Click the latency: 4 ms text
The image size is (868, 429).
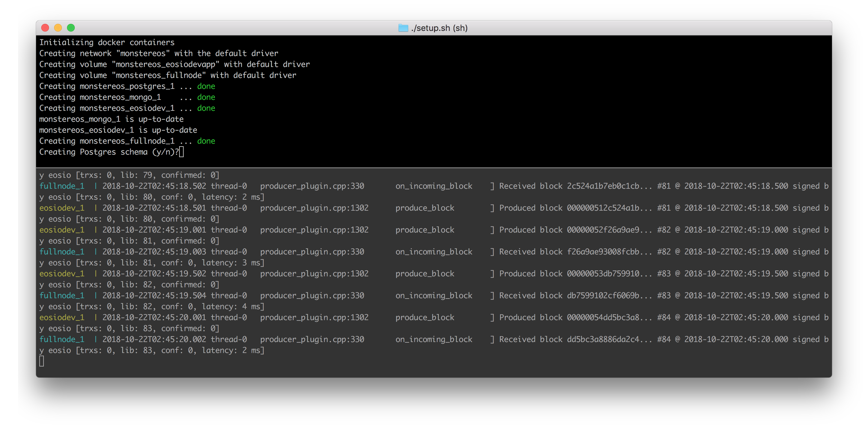tap(231, 306)
